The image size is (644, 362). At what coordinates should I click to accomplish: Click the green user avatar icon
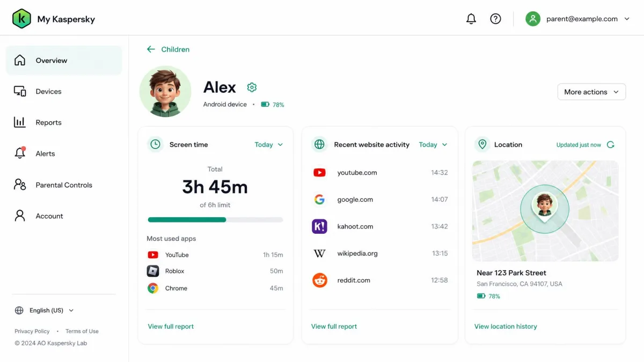tap(533, 19)
